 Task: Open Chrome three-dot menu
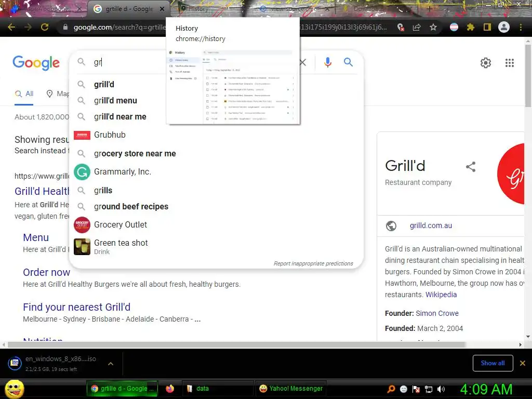click(x=521, y=27)
